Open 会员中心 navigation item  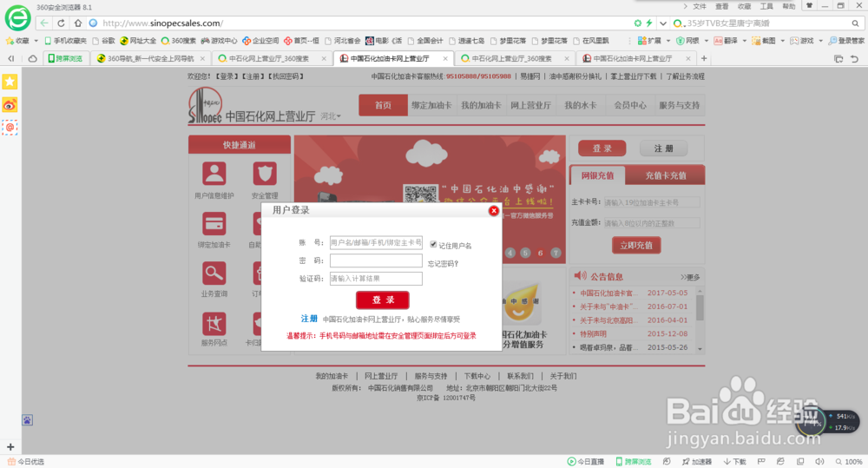pos(630,105)
